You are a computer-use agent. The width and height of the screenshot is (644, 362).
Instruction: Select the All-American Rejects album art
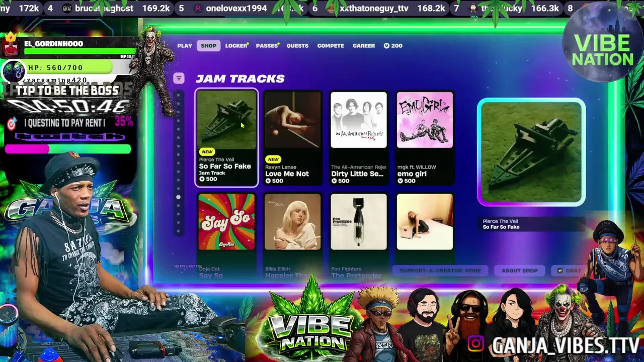point(359,120)
